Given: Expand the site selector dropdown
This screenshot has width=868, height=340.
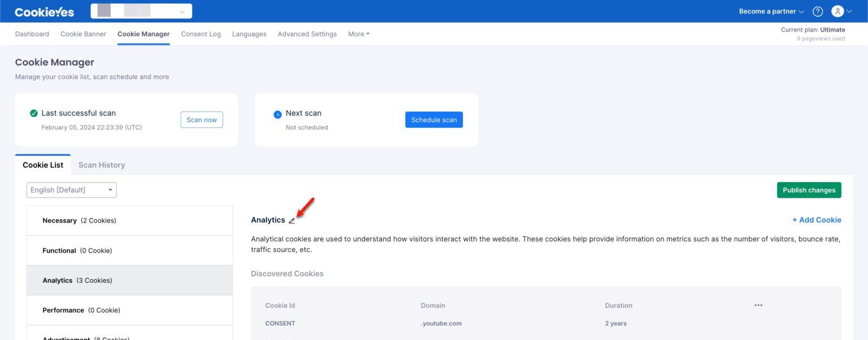Looking at the screenshot, I should 141,11.
